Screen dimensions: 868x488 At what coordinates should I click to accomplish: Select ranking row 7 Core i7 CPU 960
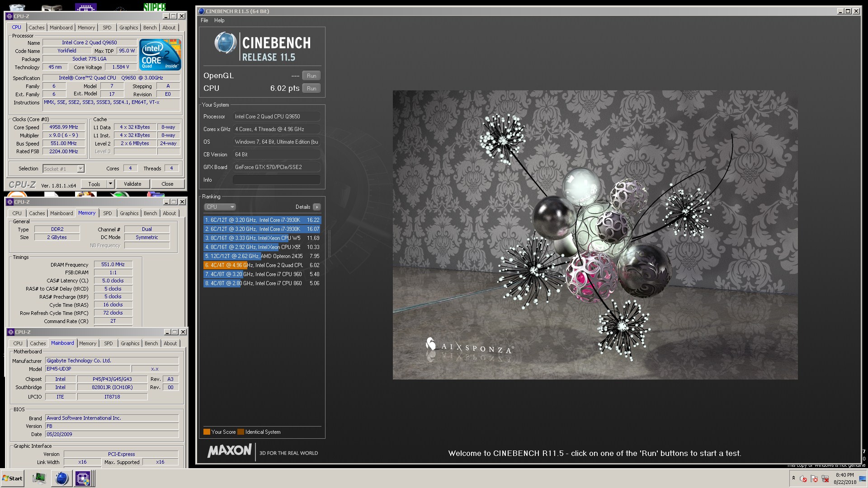(x=262, y=274)
